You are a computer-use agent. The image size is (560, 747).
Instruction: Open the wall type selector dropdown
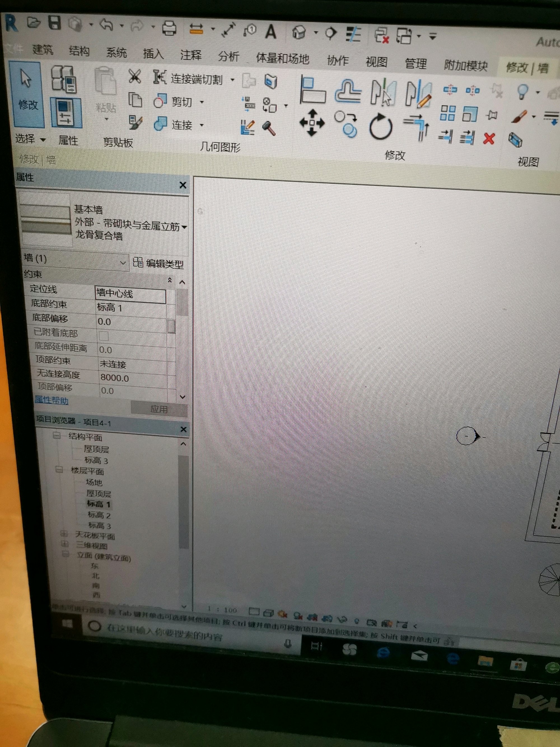click(184, 227)
